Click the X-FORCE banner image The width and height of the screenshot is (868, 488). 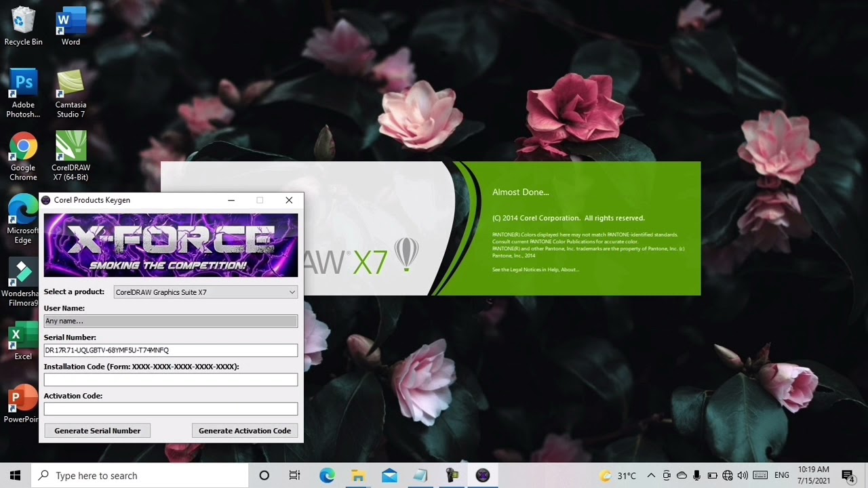coord(171,245)
